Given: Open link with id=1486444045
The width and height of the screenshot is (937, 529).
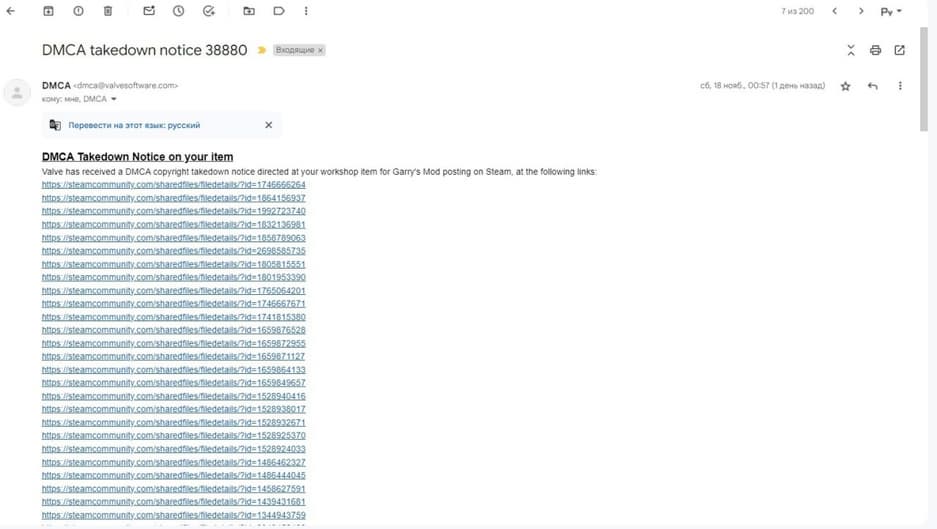Looking at the screenshot, I should click(173, 476).
